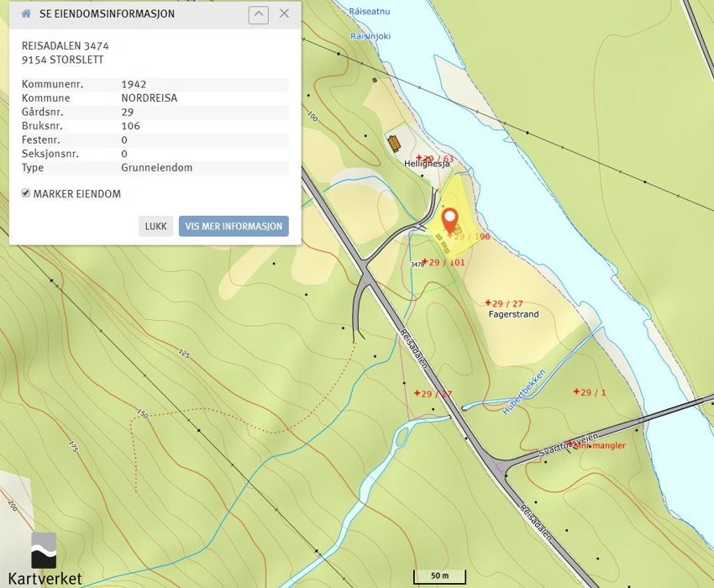714x588 pixels.
Task: Click Vis mer informasjon button
Action: (x=234, y=226)
